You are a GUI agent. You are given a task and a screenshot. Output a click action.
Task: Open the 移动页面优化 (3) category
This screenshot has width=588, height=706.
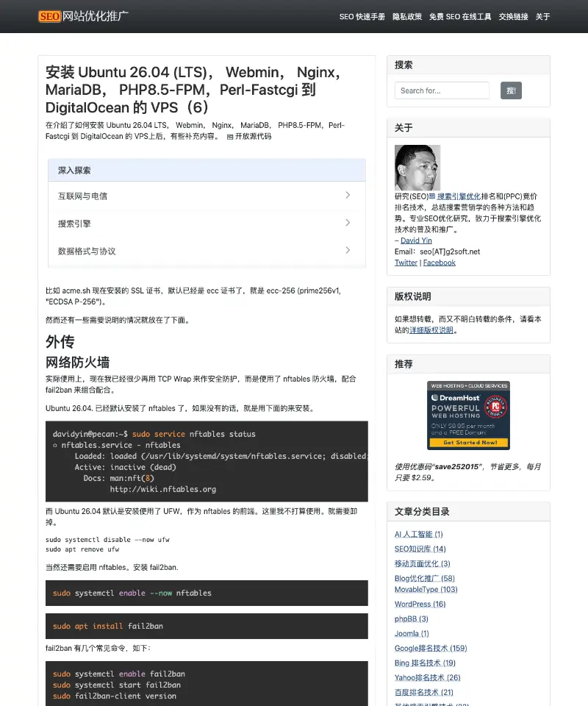pos(423,564)
